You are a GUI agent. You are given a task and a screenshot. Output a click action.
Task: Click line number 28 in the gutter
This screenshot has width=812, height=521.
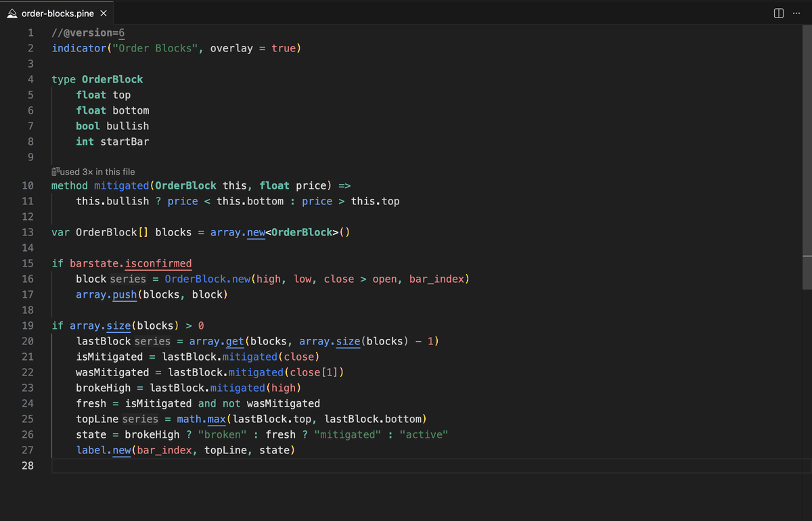[28, 466]
